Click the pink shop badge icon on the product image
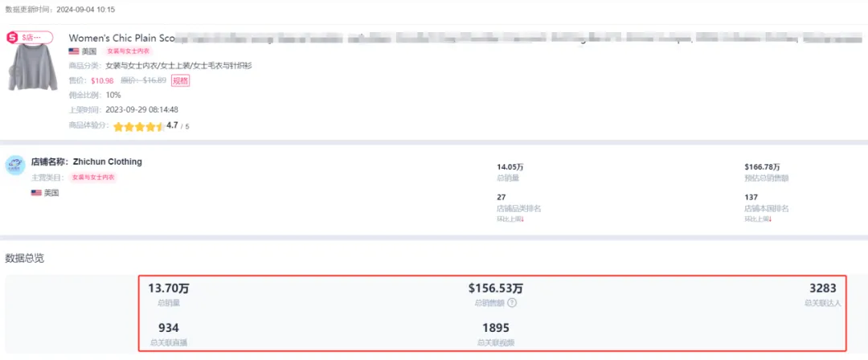The width and height of the screenshot is (868, 360). [12, 38]
